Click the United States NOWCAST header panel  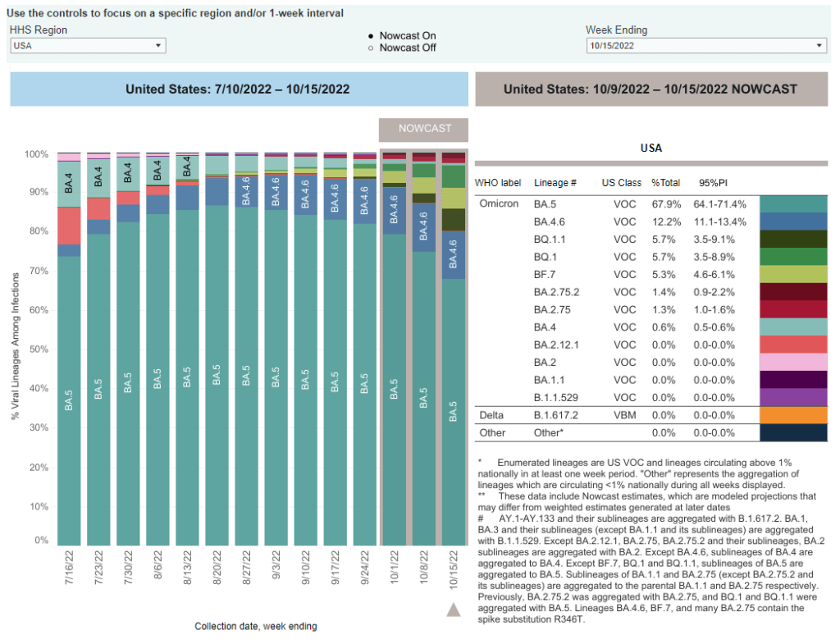tap(651, 89)
